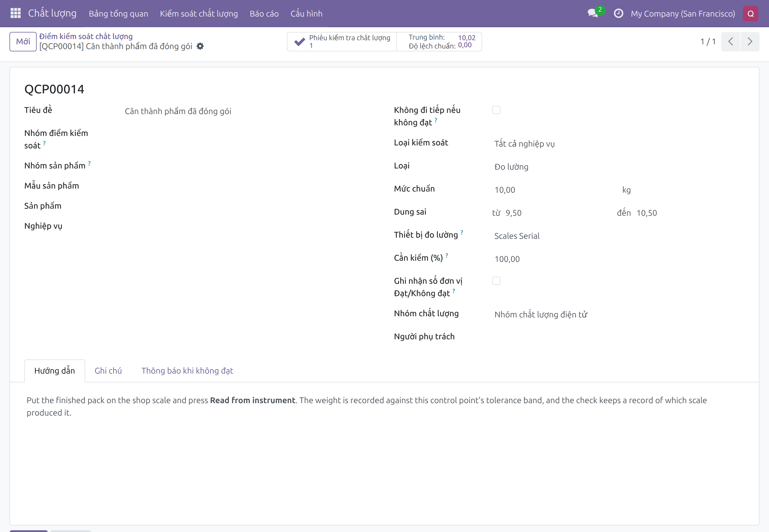Click the Mới button
The image size is (769, 532).
coord(23,42)
